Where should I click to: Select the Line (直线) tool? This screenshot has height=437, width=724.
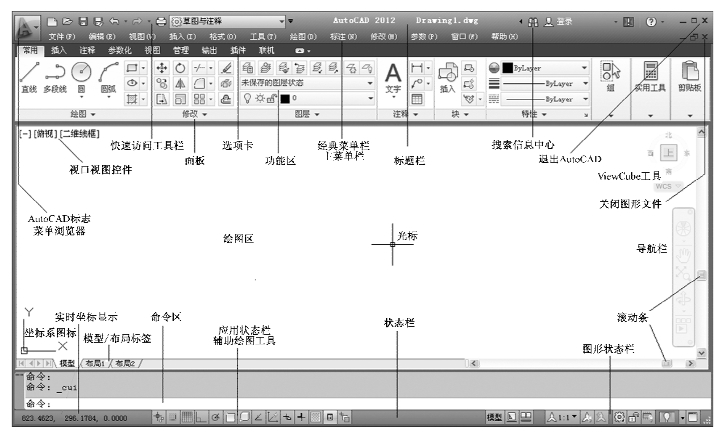[x=29, y=77]
